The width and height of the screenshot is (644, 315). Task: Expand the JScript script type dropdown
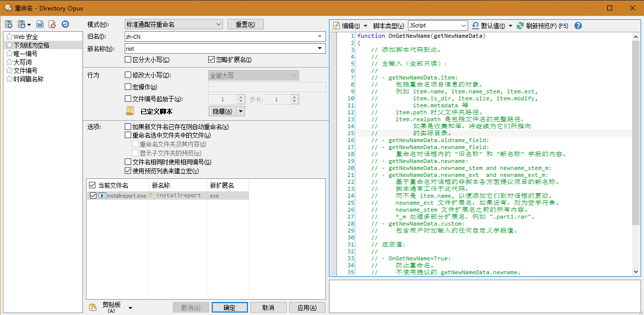coord(464,26)
